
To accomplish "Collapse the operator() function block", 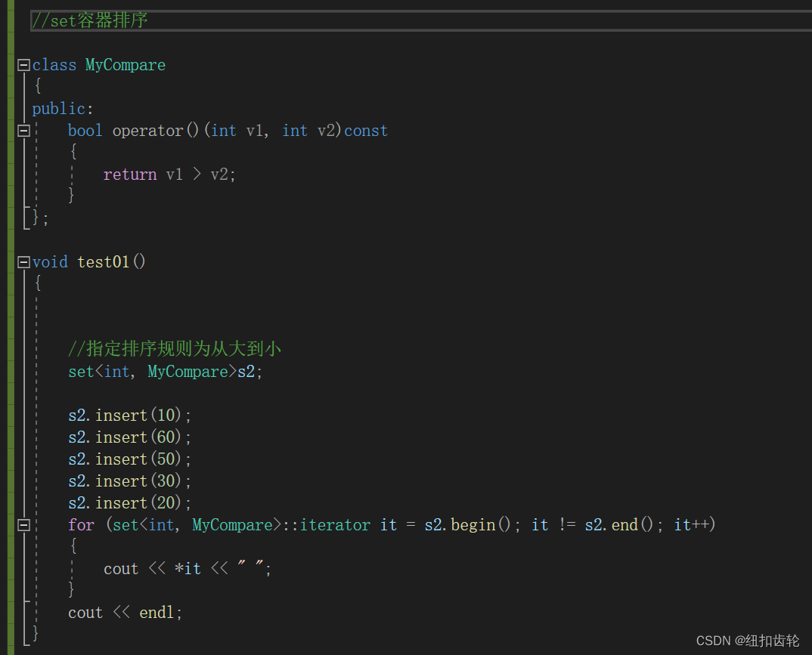I will (x=23, y=131).
